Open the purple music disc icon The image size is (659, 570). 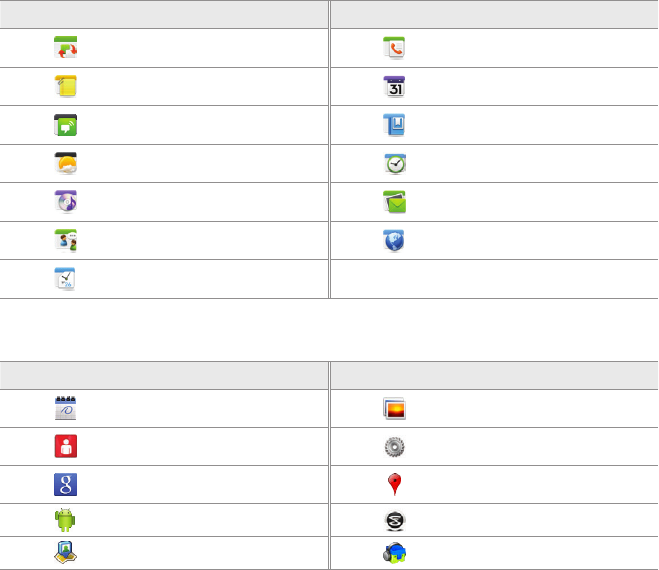point(66,203)
